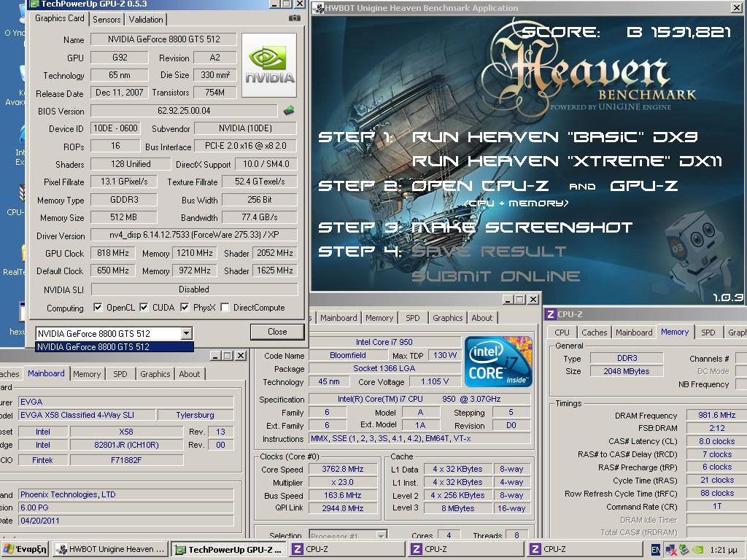Click the HWBOT Heaven window title icon
Image resolution: width=747 pixels, height=560 pixels.
pos(319,8)
